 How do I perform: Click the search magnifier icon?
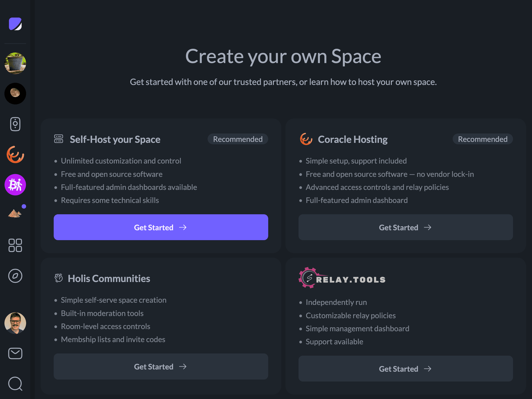pos(15,384)
